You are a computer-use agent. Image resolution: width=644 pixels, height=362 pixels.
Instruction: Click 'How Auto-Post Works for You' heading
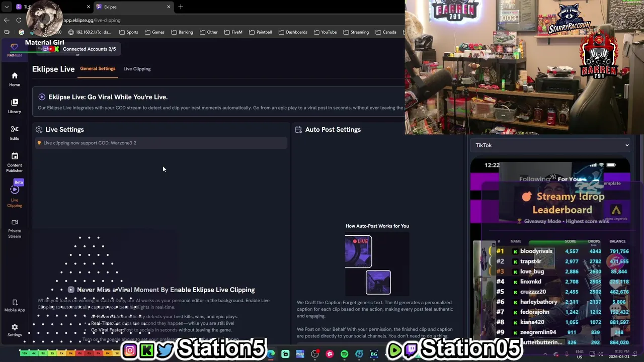tap(377, 226)
